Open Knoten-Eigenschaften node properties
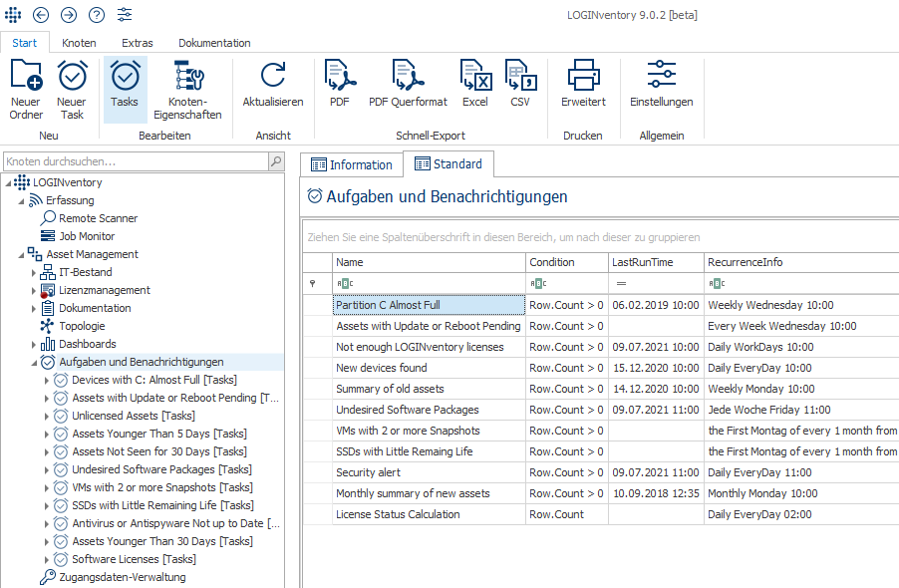The width and height of the screenshot is (899, 588). coord(187,90)
